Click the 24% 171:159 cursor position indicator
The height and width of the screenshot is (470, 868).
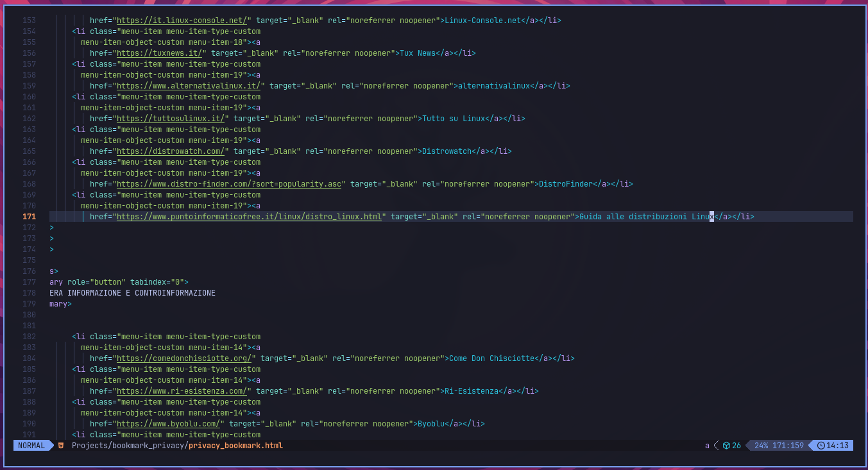pyautogui.click(x=779, y=446)
